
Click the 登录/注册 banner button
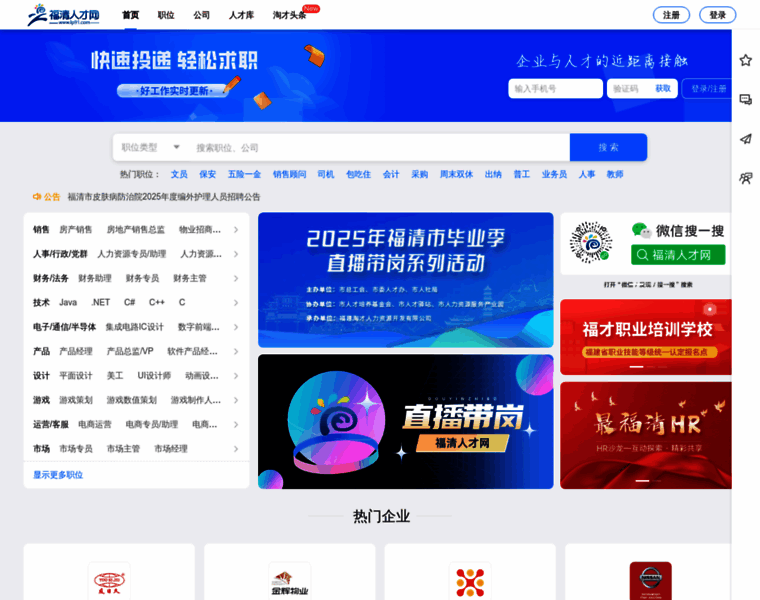click(708, 89)
